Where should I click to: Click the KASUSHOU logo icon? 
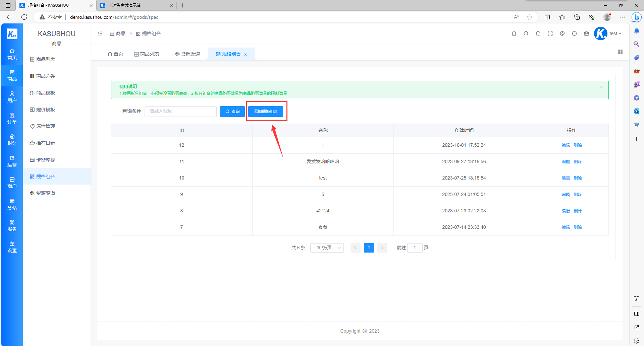point(12,33)
